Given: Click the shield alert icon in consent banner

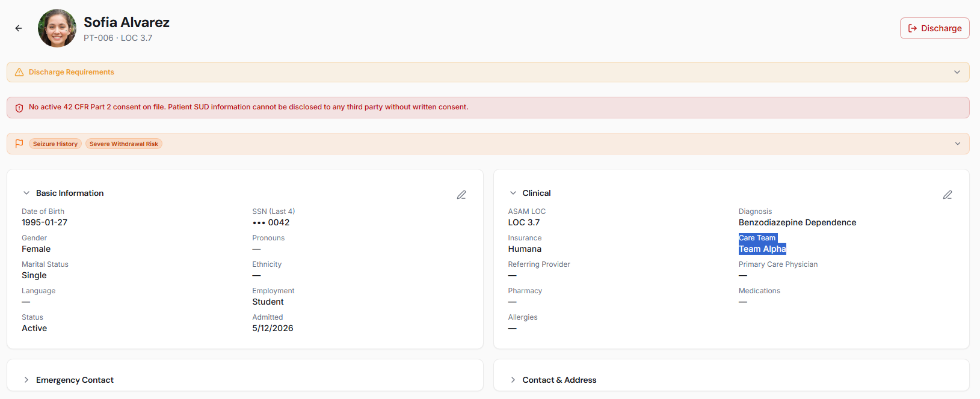Looking at the screenshot, I should tap(19, 108).
